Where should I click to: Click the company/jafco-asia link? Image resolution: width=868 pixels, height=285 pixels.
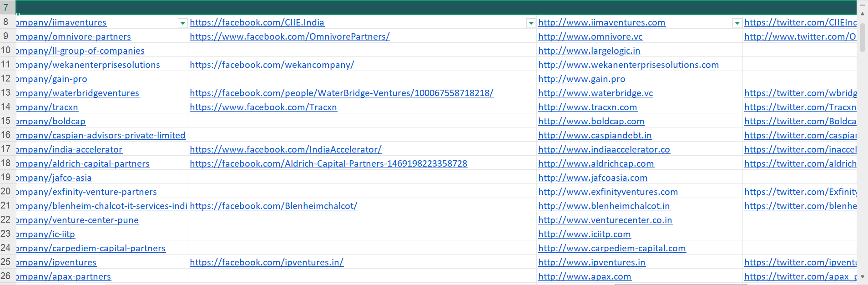[54, 178]
